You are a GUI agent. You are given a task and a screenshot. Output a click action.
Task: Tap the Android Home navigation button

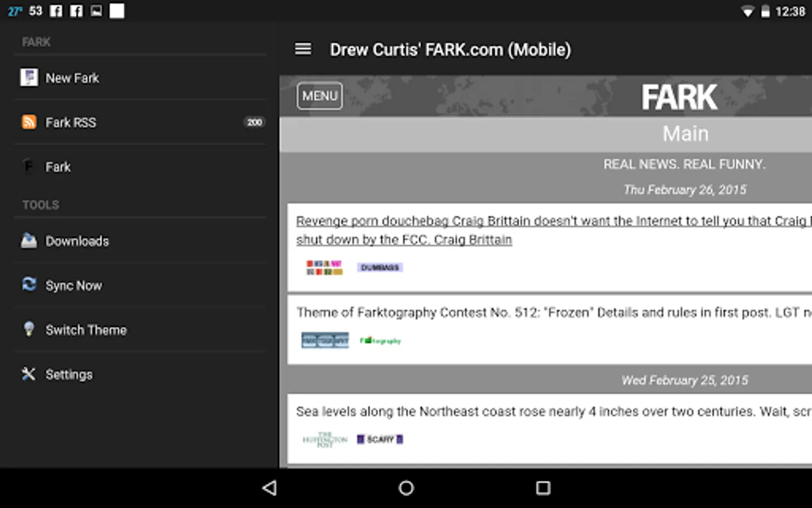[x=406, y=488]
